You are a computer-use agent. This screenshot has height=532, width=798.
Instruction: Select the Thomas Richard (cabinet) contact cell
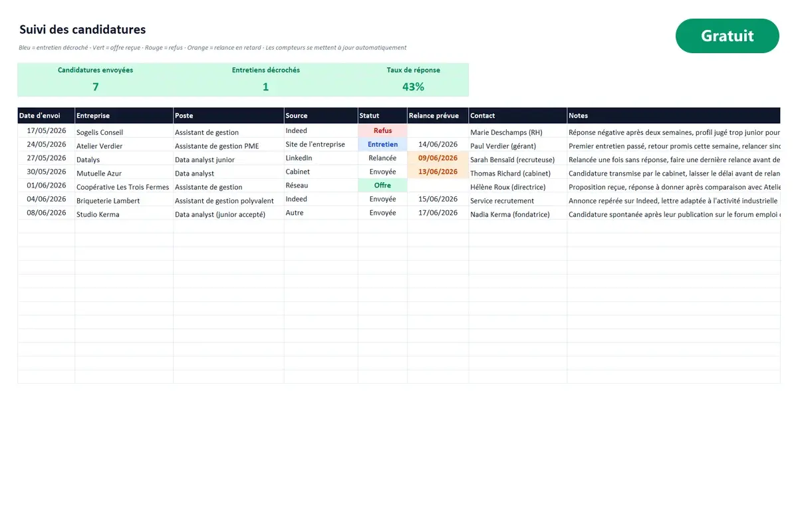(518, 172)
